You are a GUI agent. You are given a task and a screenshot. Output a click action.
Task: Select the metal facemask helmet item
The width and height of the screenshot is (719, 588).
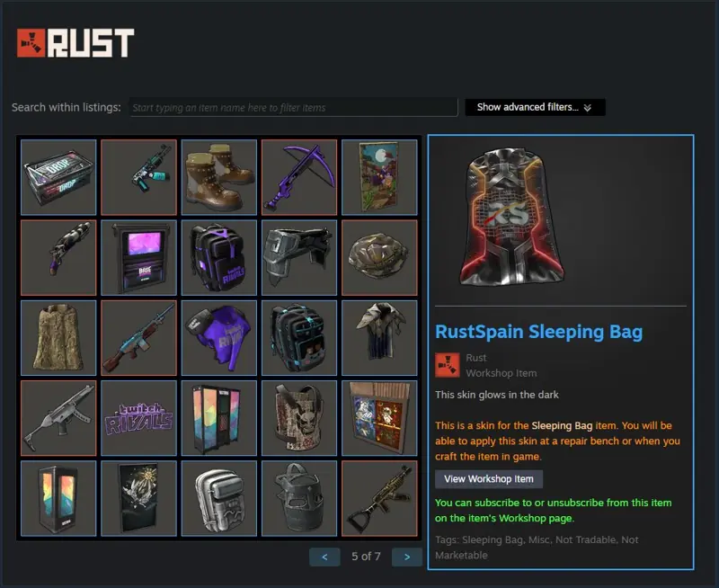point(299,498)
